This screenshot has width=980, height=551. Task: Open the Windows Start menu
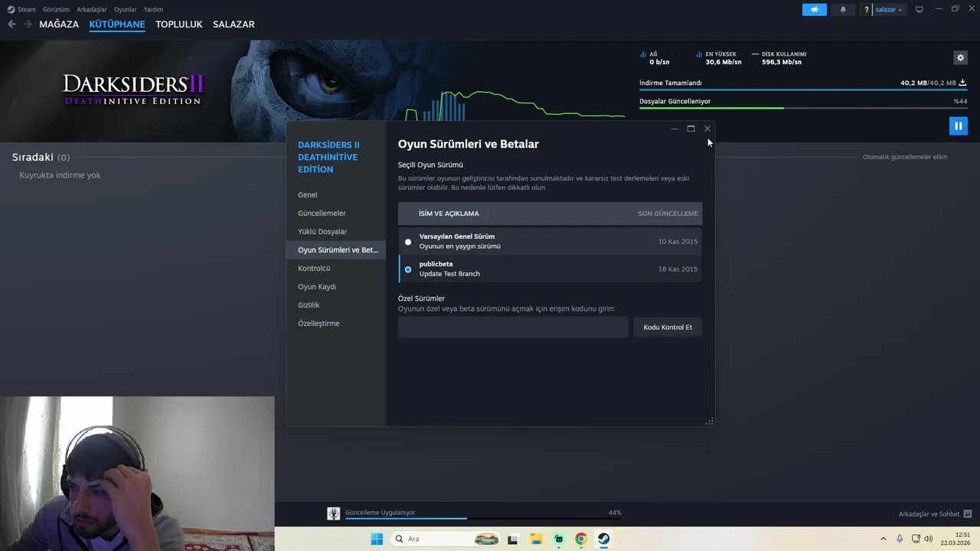pyautogui.click(x=377, y=539)
